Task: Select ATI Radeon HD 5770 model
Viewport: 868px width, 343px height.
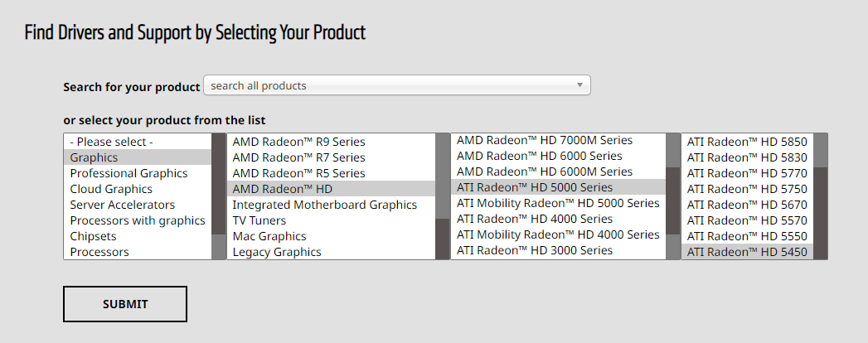Action: tap(746, 173)
